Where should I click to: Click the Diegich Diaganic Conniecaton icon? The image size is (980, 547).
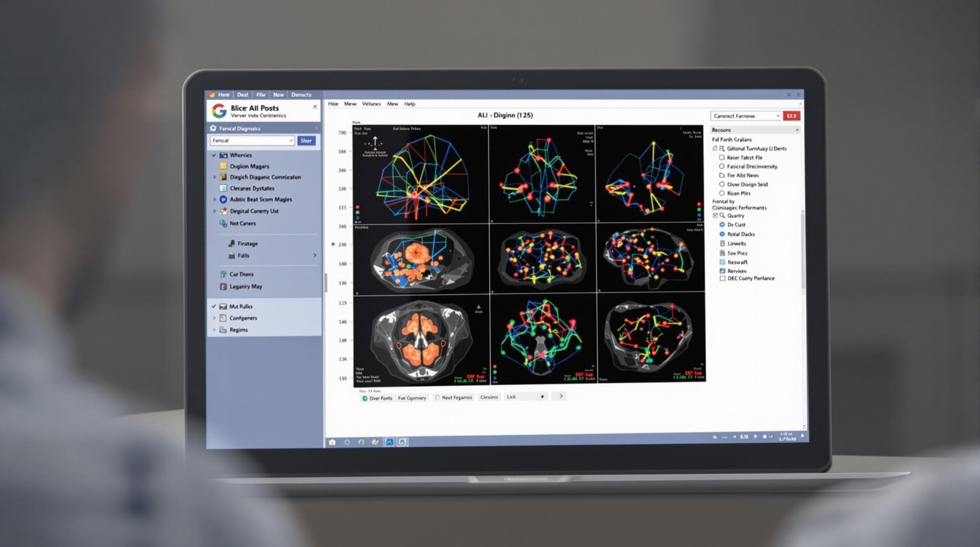(x=223, y=177)
